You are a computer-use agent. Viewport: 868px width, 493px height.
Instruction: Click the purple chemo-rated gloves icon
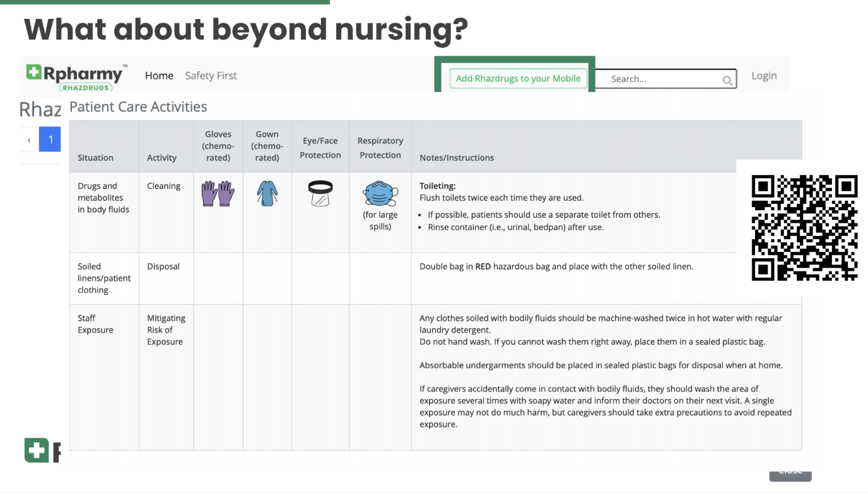click(218, 193)
